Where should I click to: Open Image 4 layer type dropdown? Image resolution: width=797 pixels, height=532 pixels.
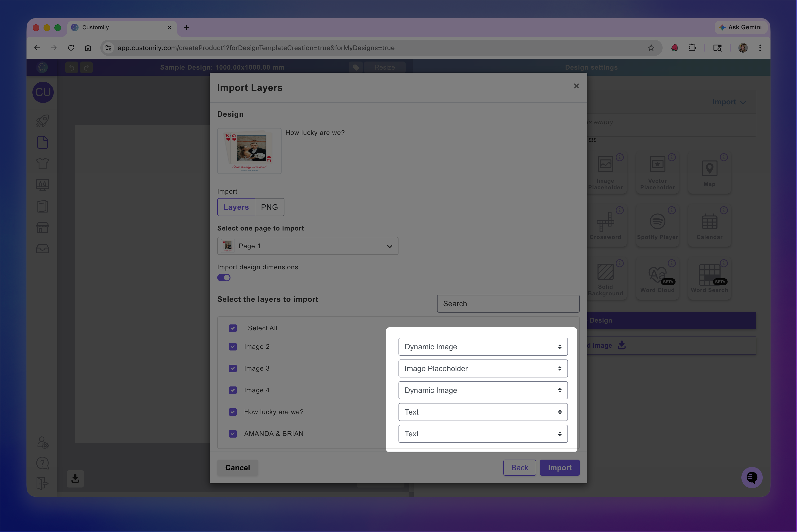tap(483, 390)
